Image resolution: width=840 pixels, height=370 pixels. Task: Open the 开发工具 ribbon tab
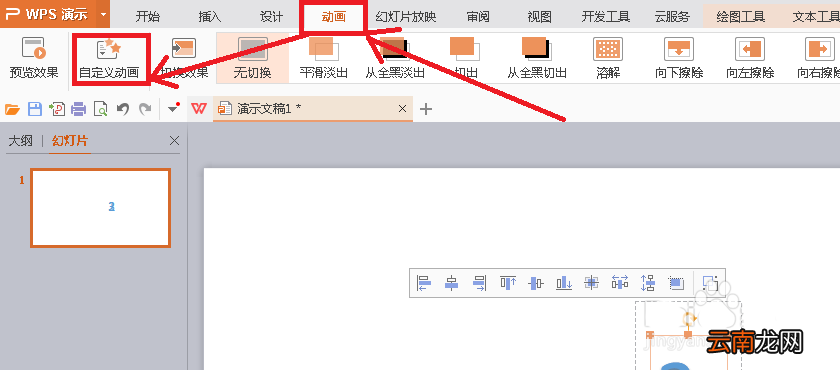click(606, 17)
